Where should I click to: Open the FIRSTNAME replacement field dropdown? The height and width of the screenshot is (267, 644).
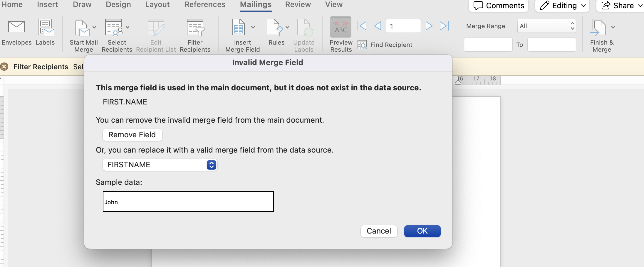[x=160, y=165]
